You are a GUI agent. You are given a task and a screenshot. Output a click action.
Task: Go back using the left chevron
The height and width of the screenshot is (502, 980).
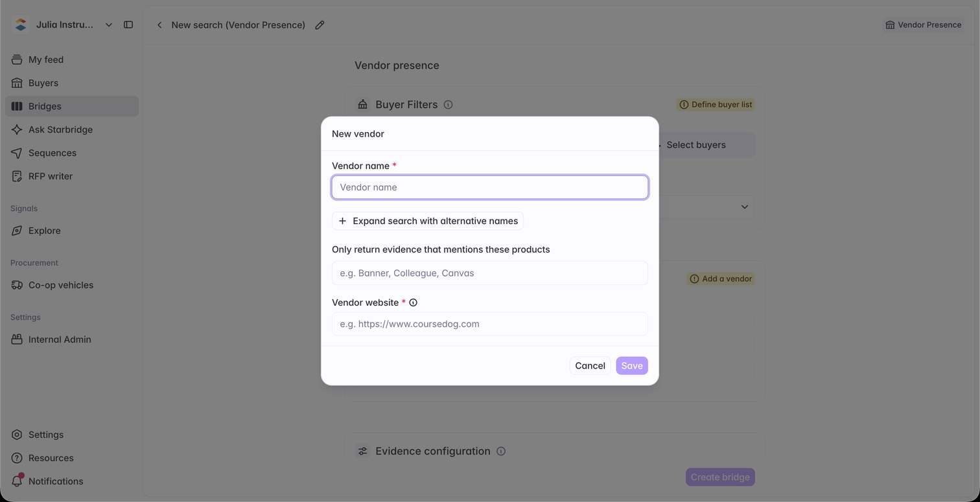159,25
